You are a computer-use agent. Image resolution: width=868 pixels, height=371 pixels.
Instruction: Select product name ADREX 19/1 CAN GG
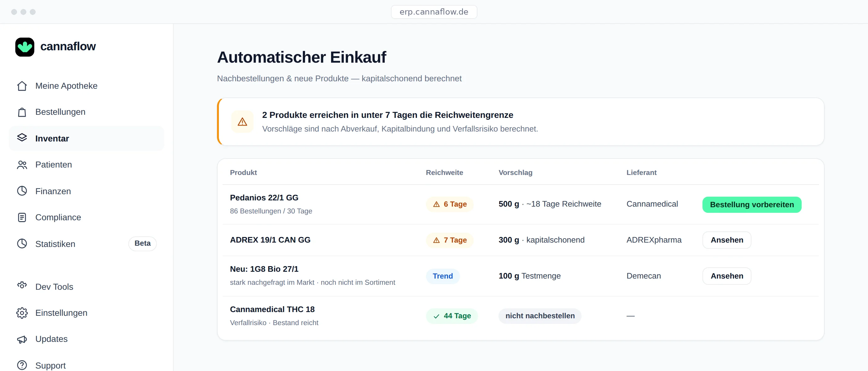pos(270,240)
